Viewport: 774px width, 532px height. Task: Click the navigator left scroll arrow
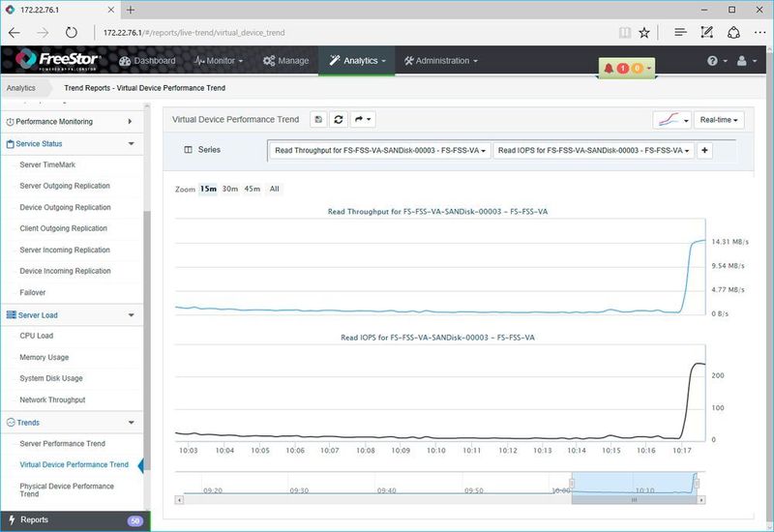point(179,500)
